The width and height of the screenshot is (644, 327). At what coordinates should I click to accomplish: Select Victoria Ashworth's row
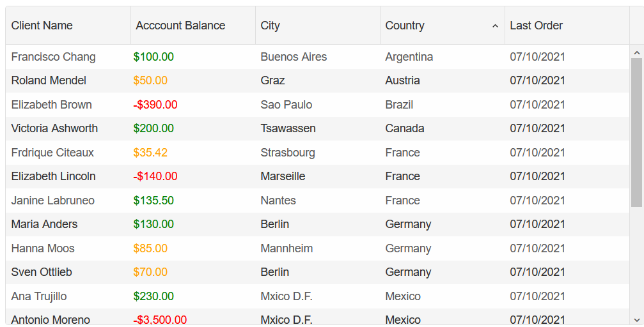pos(54,128)
